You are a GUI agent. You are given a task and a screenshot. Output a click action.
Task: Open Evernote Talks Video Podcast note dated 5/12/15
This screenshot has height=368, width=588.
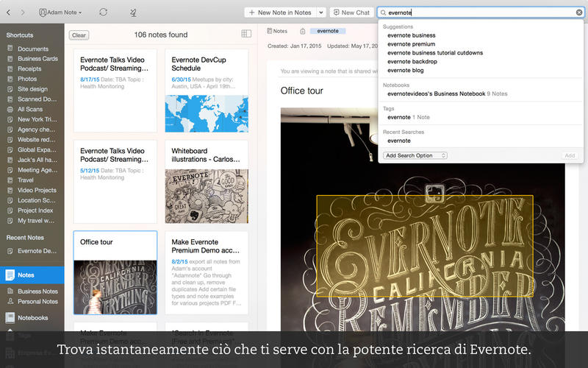[115, 182]
